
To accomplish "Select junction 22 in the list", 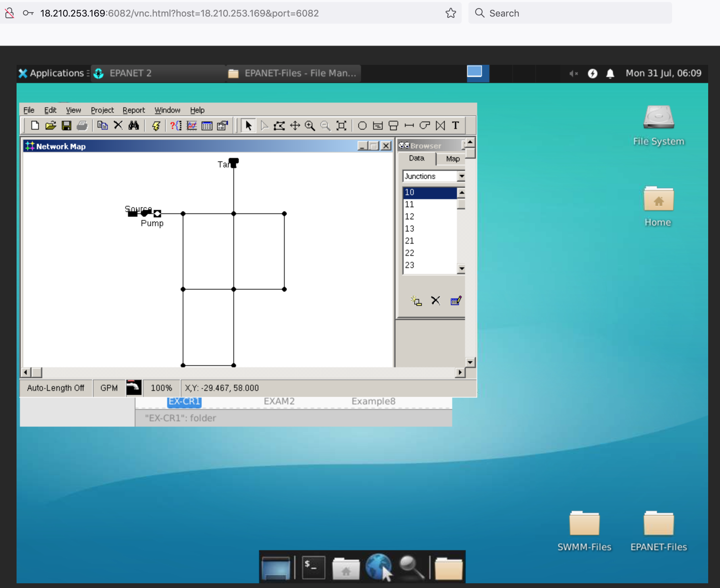I will pos(430,253).
